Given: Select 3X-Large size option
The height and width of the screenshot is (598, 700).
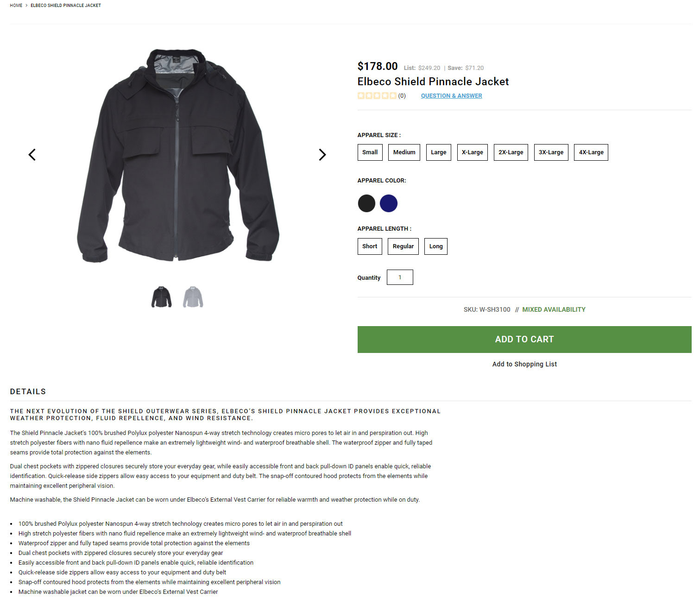Looking at the screenshot, I should coord(551,152).
